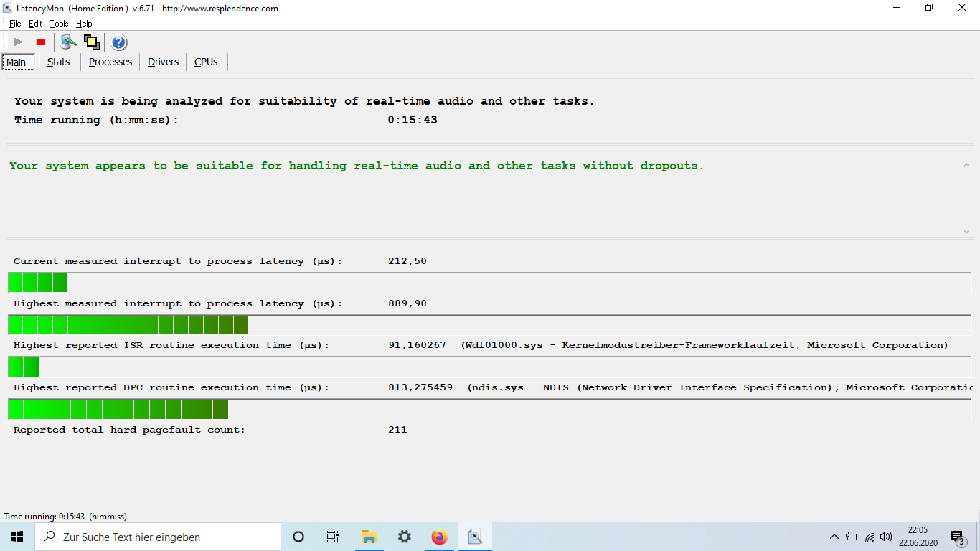Click the current latency value 212,50
This screenshot has width=980, height=551.
[407, 261]
